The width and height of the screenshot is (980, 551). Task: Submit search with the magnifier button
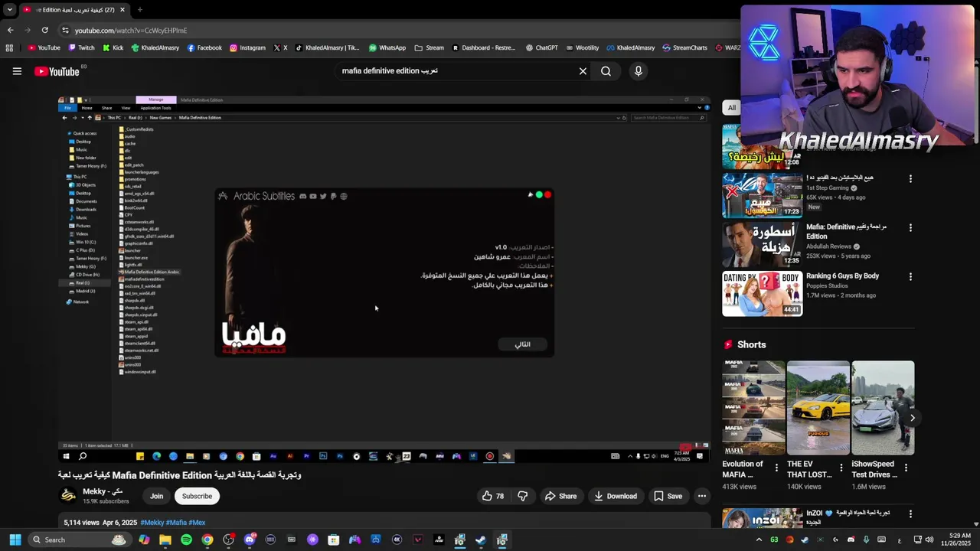click(606, 71)
